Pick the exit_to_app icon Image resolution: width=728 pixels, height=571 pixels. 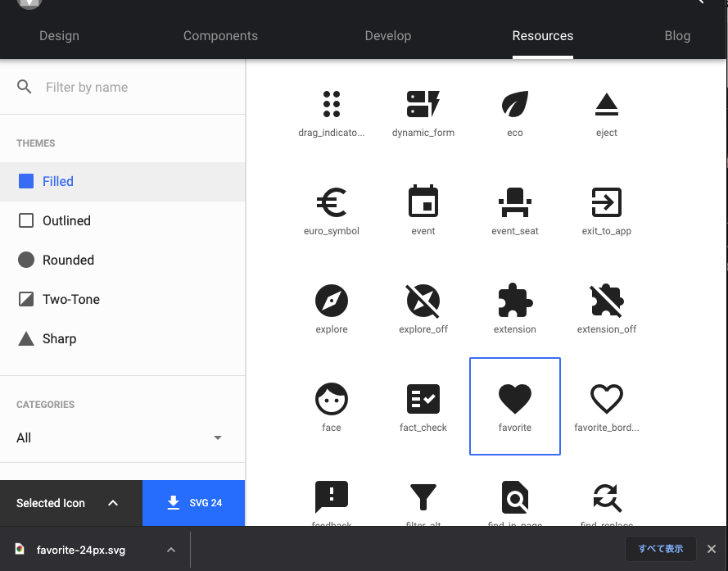(x=606, y=202)
